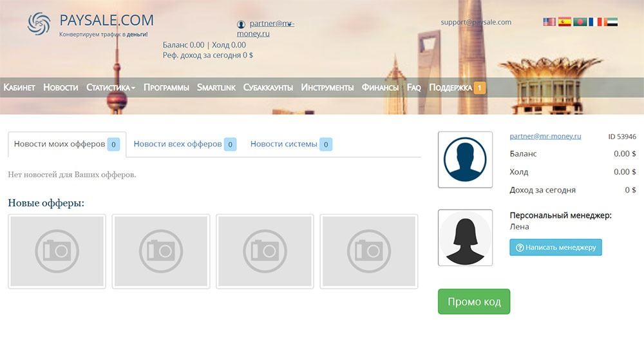The height and width of the screenshot is (348, 644).
Task: Open the fourth new offer placeholder thumbnail
Action: coord(369,251)
